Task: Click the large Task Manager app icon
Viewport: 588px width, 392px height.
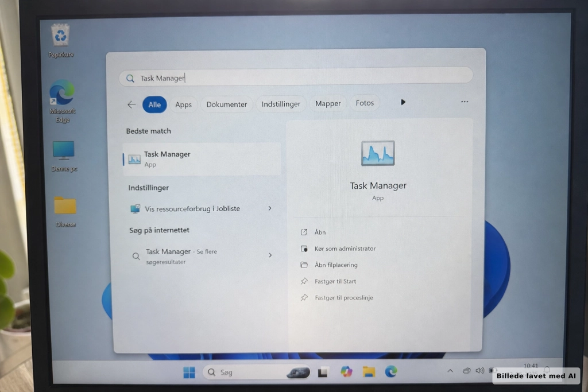Action: (378, 153)
